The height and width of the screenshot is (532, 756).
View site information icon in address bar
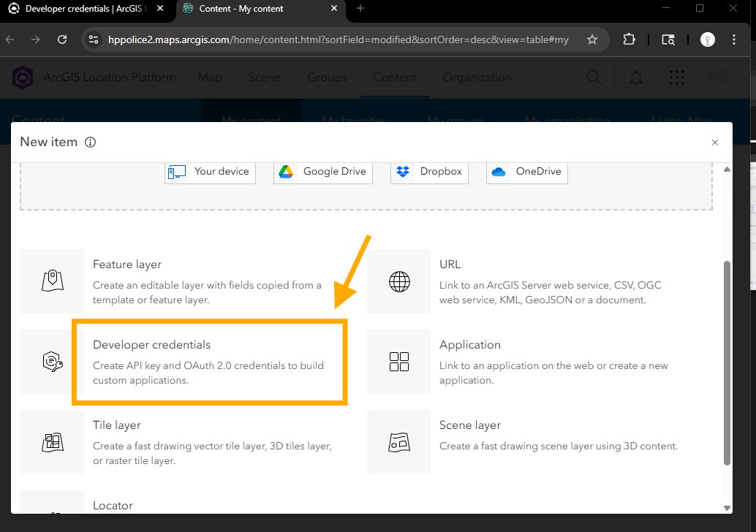tap(94, 39)
